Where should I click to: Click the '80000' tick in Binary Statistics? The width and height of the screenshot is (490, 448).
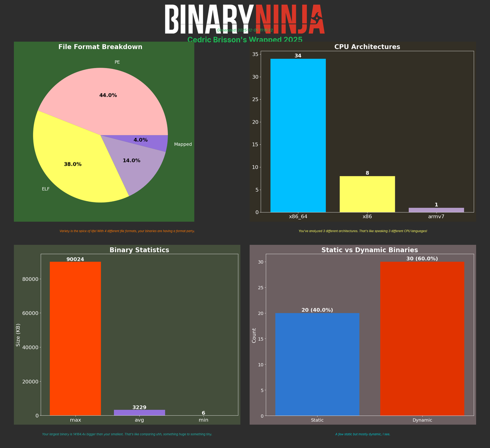coord(31,279)
